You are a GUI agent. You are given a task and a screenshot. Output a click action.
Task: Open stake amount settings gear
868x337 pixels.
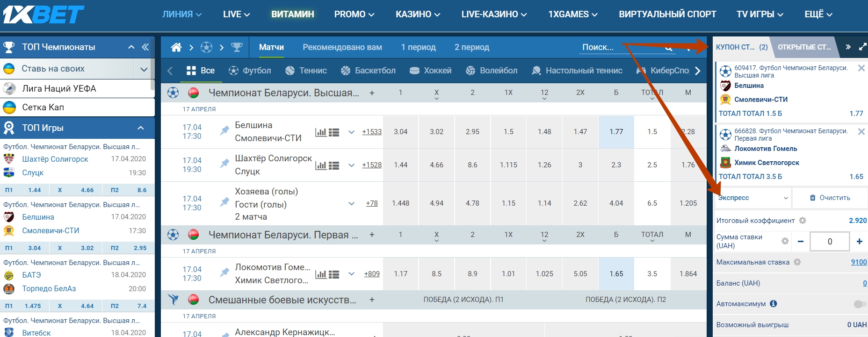coord(785,241)
